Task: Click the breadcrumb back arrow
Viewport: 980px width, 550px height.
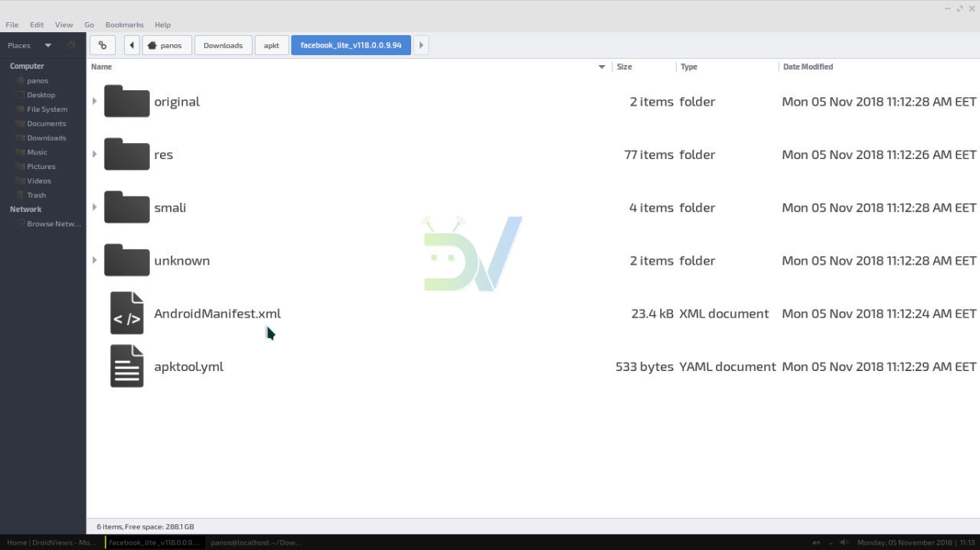Action: [x=132, y=45]
